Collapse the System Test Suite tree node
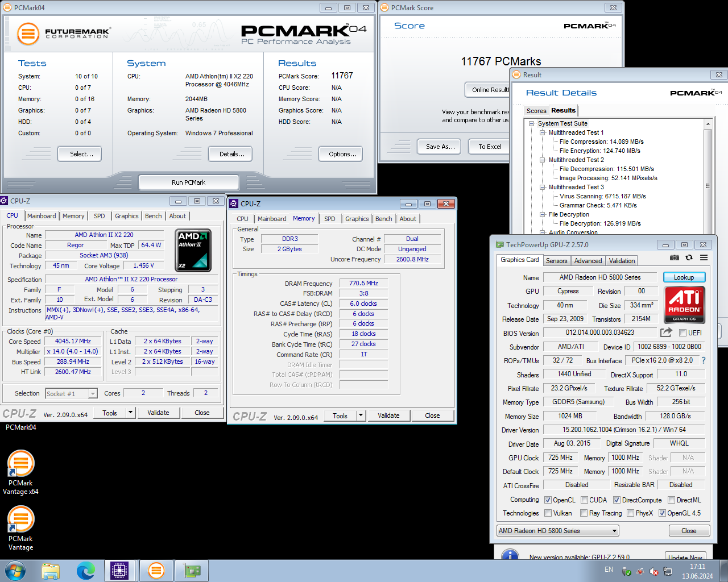Image resolution: width=728 pixels, height=582 pixels. [x=532, y=123]
